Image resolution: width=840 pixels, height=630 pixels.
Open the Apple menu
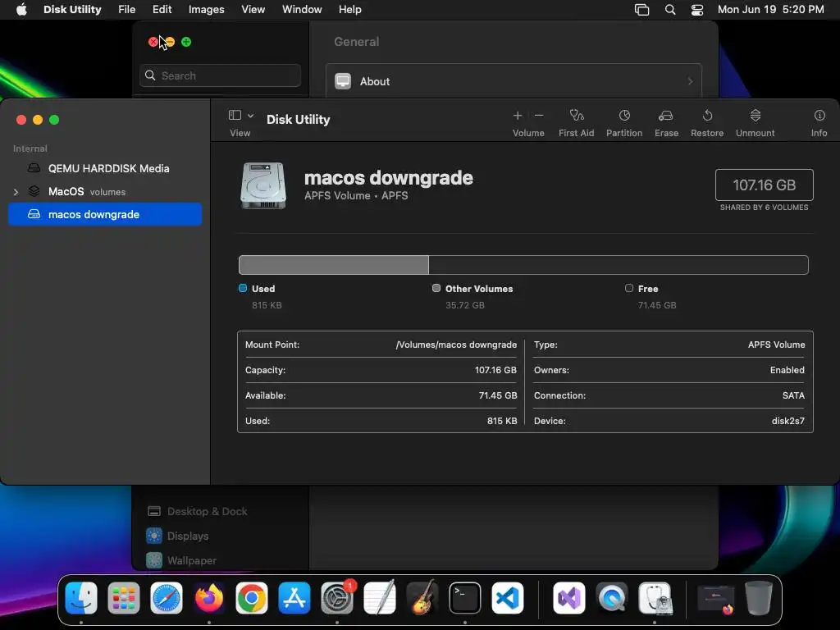point(21,10)
